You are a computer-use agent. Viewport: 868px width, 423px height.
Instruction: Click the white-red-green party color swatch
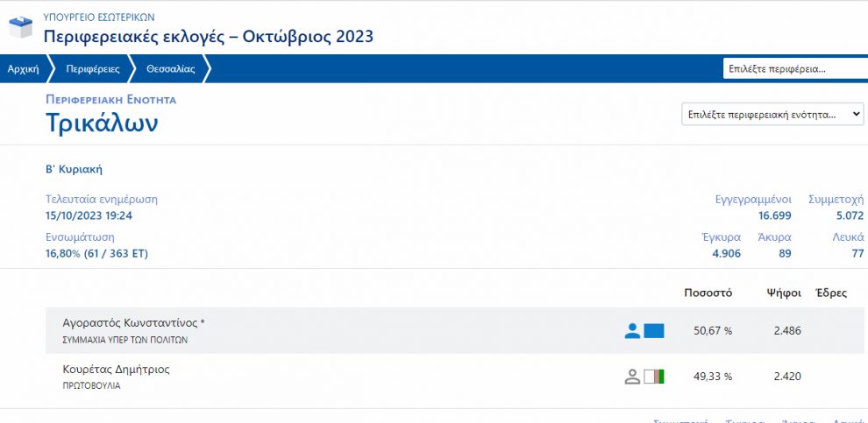coord(654,377)
